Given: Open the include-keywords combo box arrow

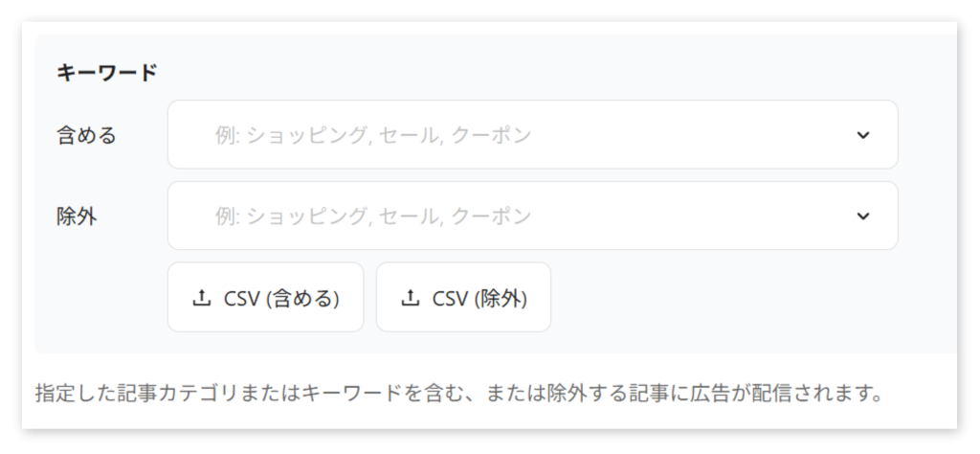Looking at the screenshot, I should [x=863, y=135].
